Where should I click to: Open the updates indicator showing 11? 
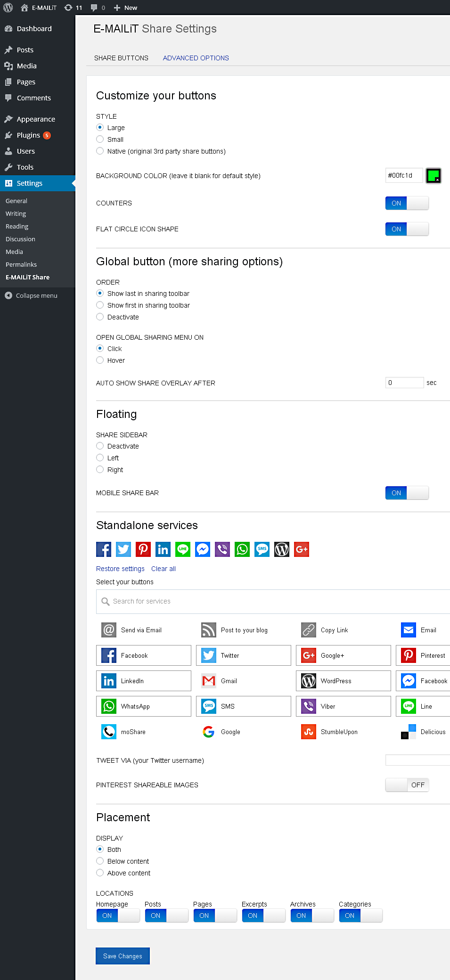click(73, 8)
